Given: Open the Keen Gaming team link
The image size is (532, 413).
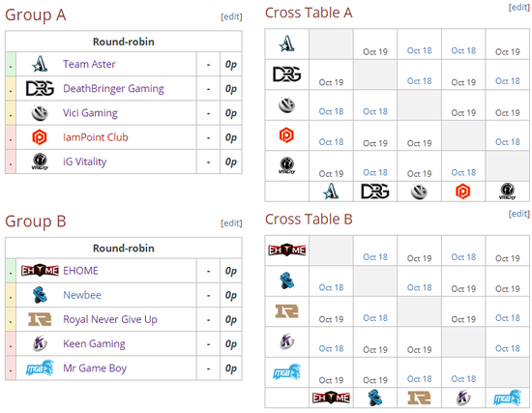Looking at the screenshot, I should [x=94, y=344].
